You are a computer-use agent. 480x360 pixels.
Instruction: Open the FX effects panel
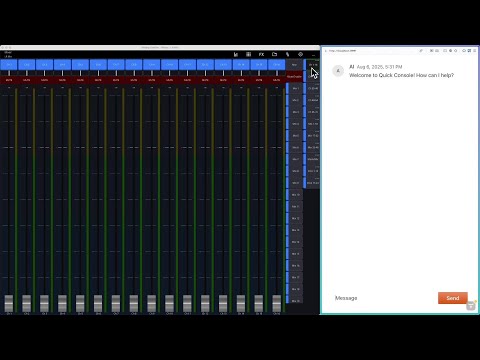tap(261, 54)
